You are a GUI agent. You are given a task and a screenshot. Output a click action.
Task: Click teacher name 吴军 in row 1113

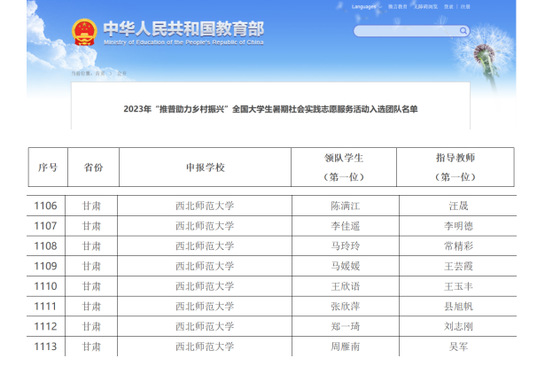pyautogui.click(x=458, y=347)
